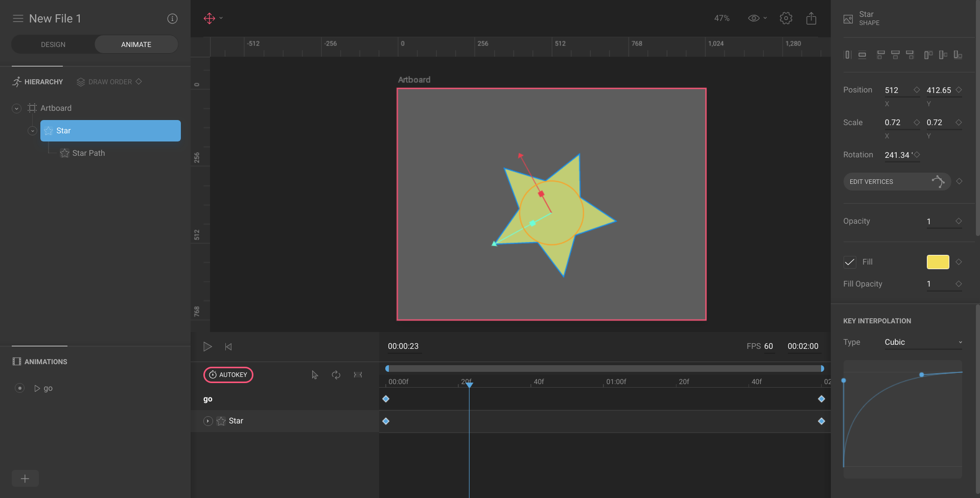This screenshot has width=980, height=498.
Task: Select the Star Path item in the hierarchy
Action: [x=88, y=153]
